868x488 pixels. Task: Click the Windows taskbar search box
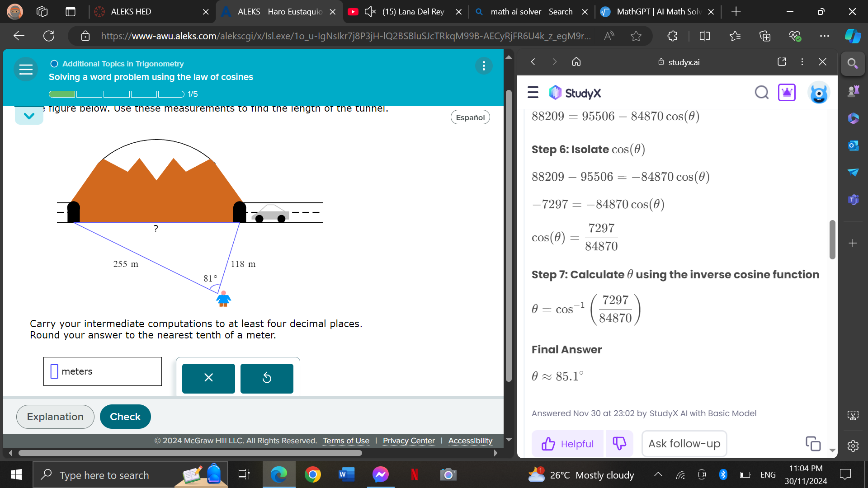click(130, 475)
